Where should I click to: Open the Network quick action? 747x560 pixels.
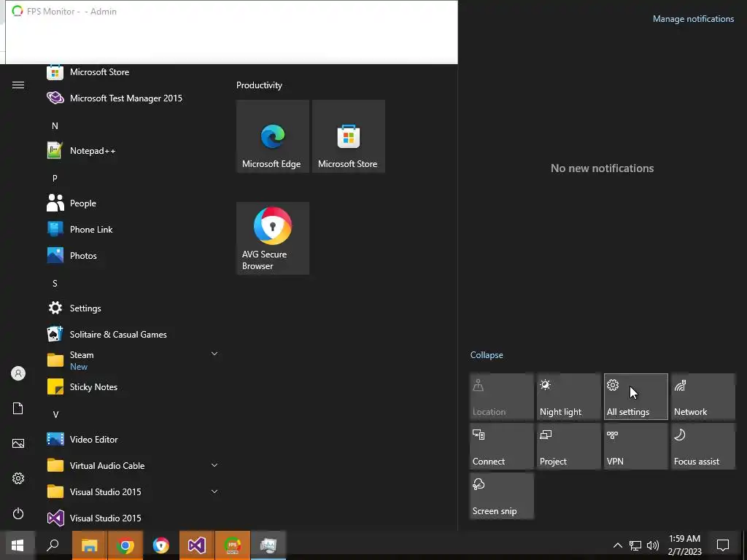coord(703,397)
